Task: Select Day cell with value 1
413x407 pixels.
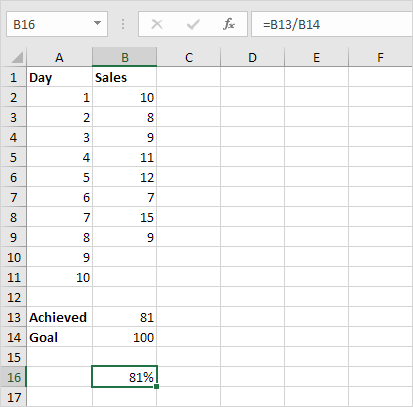Action: (59, 97)
